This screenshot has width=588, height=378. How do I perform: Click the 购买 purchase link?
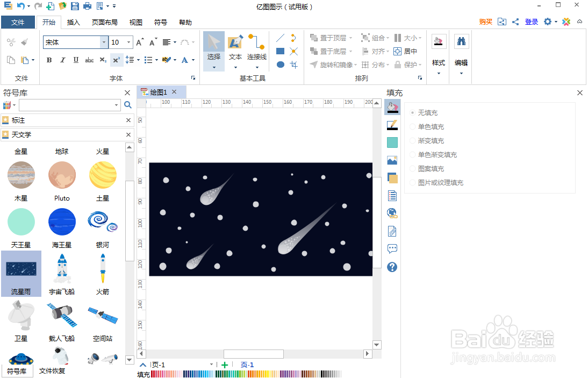[486, 22]
